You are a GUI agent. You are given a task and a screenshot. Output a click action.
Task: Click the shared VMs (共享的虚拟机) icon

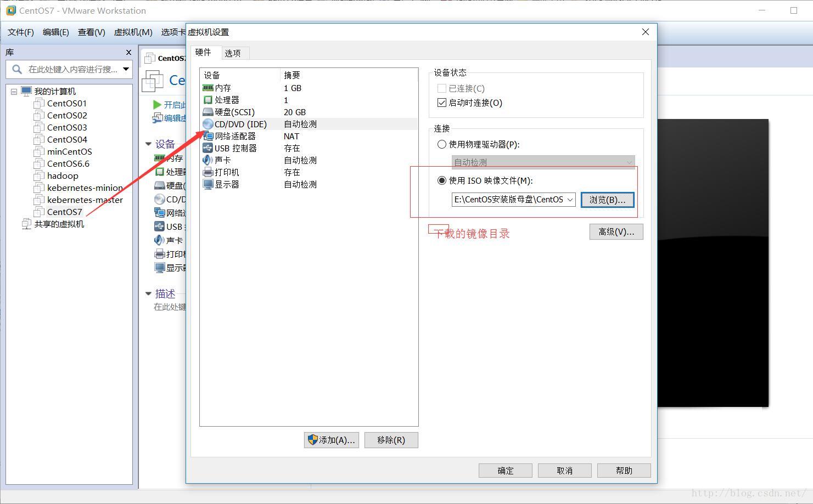tap(26, 224)
